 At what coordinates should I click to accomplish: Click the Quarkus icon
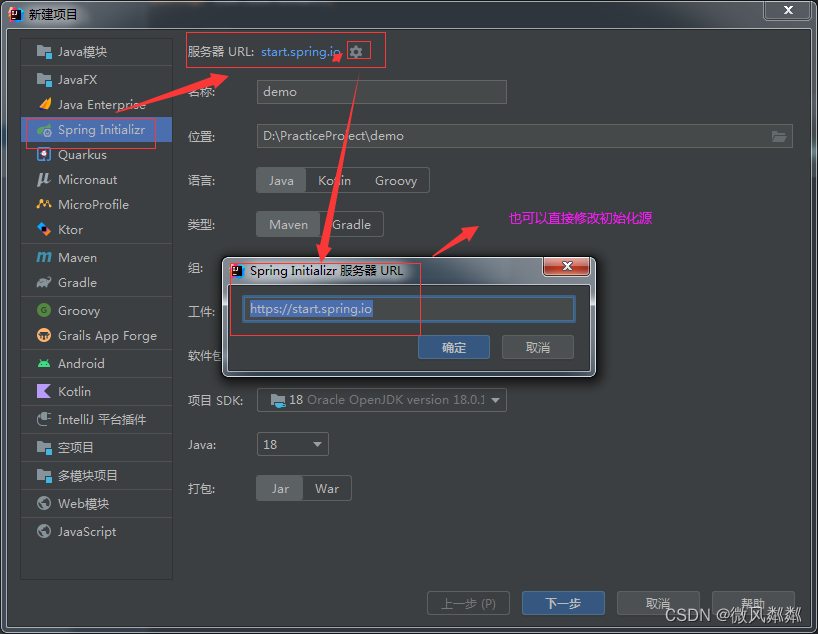pyautogui.click(x=44, y=154)
